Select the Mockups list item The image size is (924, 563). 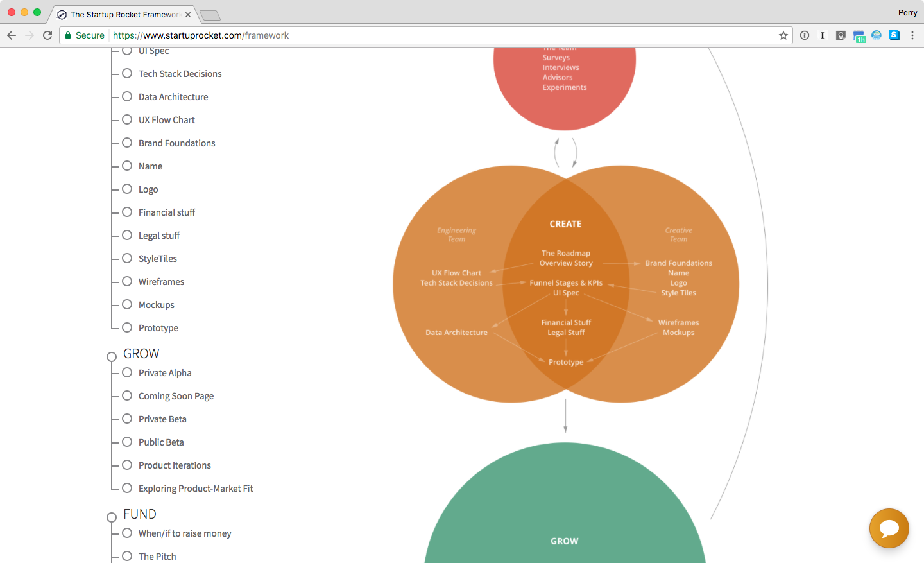[157, 305]
